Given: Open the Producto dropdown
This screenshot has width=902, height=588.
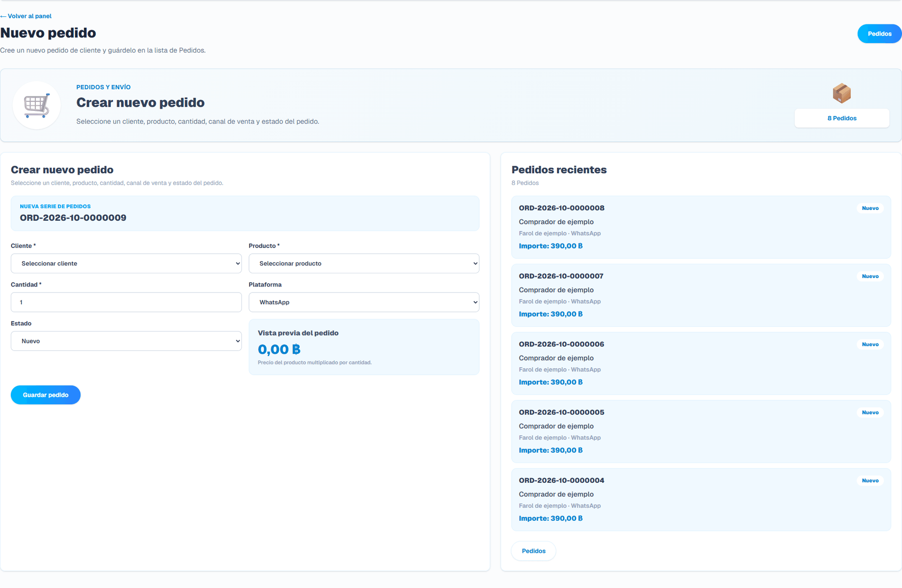Looking at the screenshot, I should pyautogui.click(x=364, y=263).
